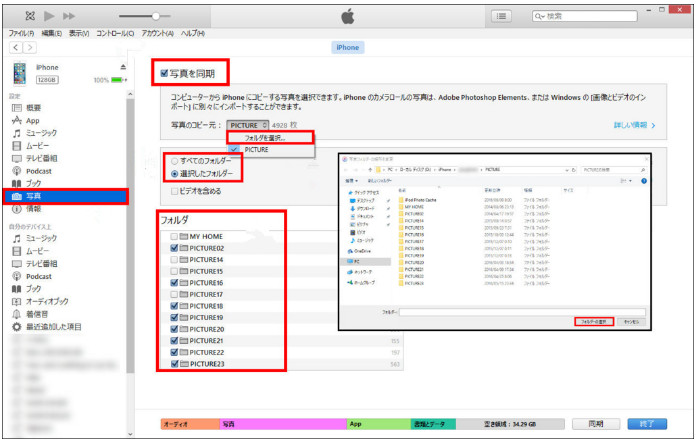This screenshot has height=442, width=697.
Task: Click the back navigation arrow
Action: 16,47
